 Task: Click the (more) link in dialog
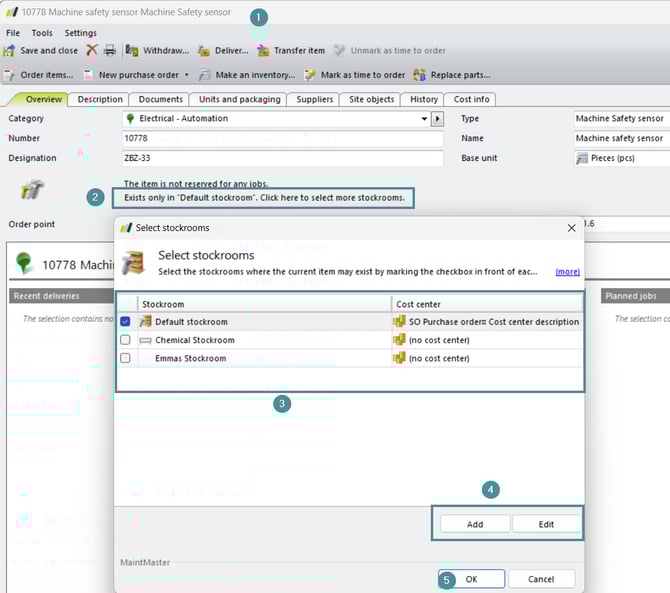coord(567,272)
